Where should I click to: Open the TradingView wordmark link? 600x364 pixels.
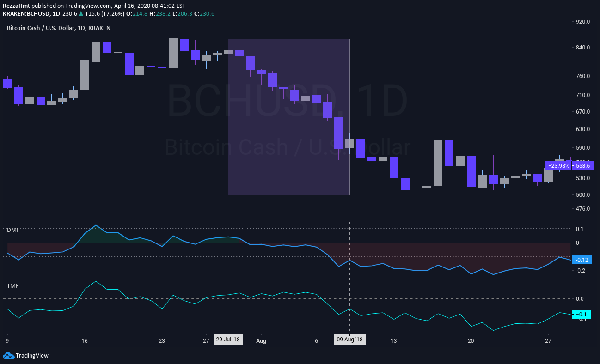tap(32, 356)
